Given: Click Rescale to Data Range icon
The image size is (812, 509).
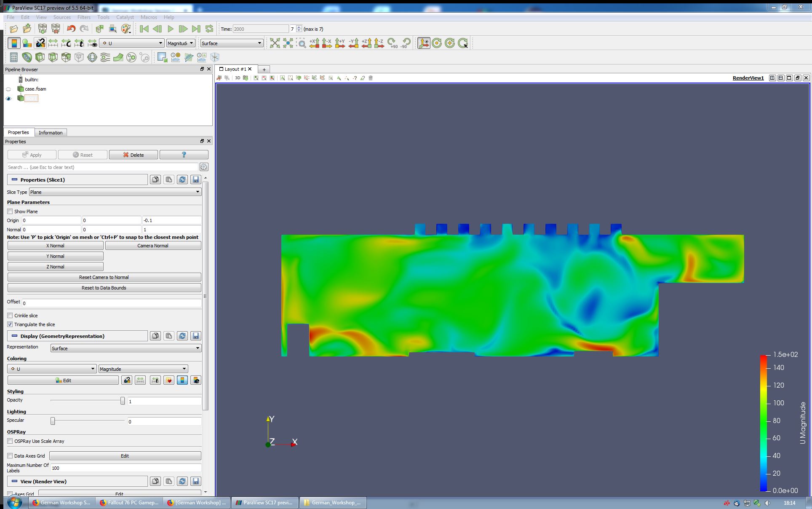Looking at the screenshot, I should coord(53,43).
